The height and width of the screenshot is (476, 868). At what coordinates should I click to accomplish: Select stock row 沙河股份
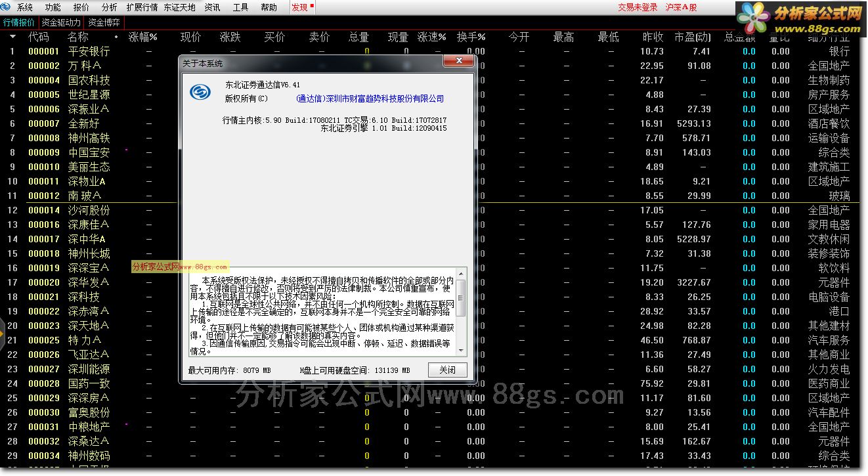tap(89, 210)
